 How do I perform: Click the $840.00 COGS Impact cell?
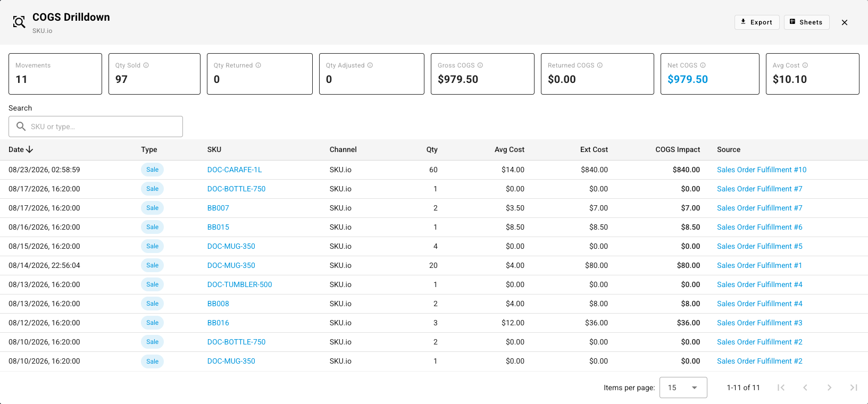[x=686, y=170]
